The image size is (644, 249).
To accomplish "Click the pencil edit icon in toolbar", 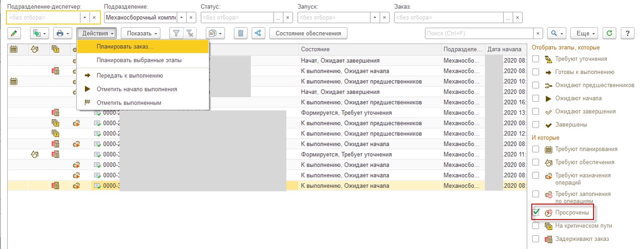I will click(15, 34).
